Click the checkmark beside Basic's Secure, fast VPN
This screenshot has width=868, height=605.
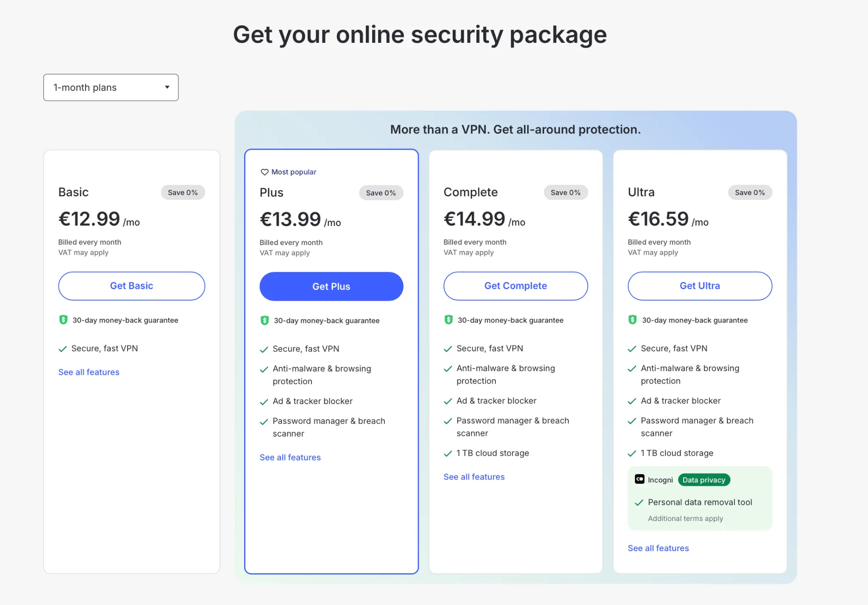pyautogui.click(x=63, y=349)
